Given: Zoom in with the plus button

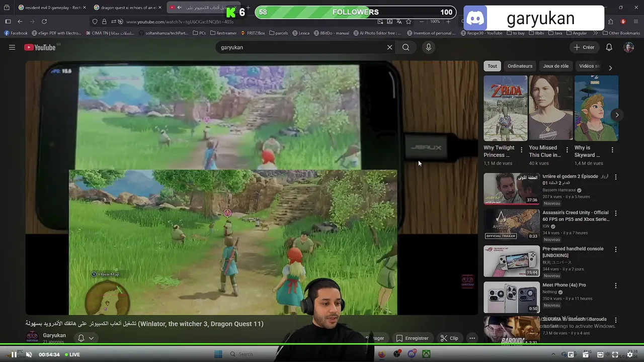Looking at the screenshot, I should click(448, 22).
